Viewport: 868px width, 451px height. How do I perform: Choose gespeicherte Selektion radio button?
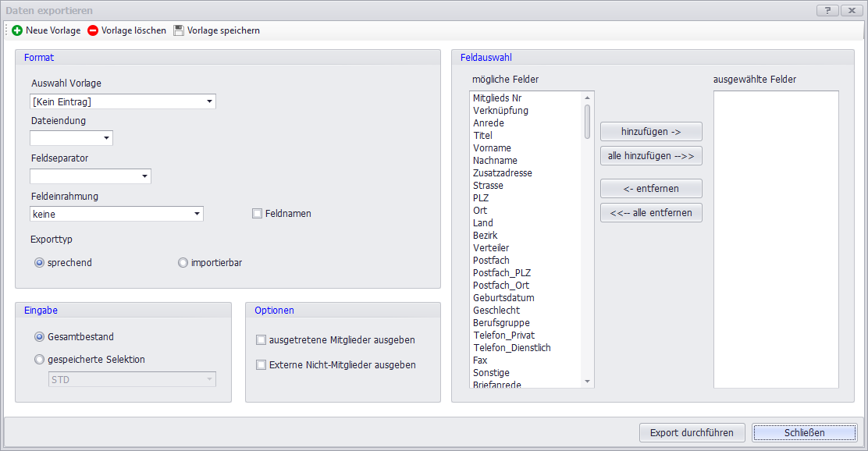[x=40, y=360]
